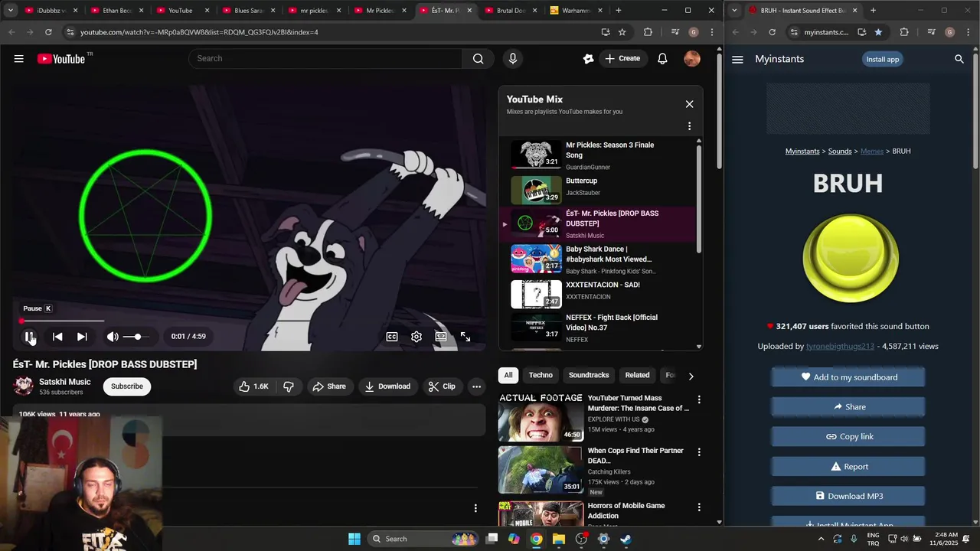Select the Related filter chip
980x551 pixels.
(637, 375)
